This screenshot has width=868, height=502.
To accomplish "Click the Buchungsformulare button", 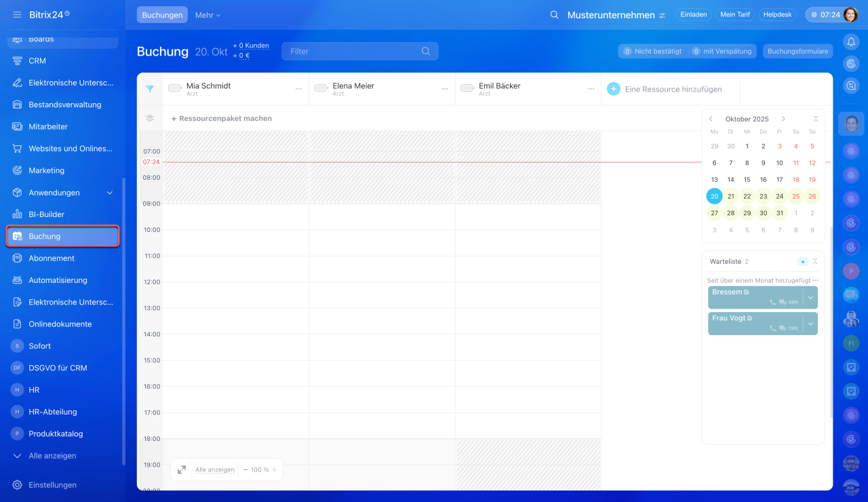I will point(797,51).
